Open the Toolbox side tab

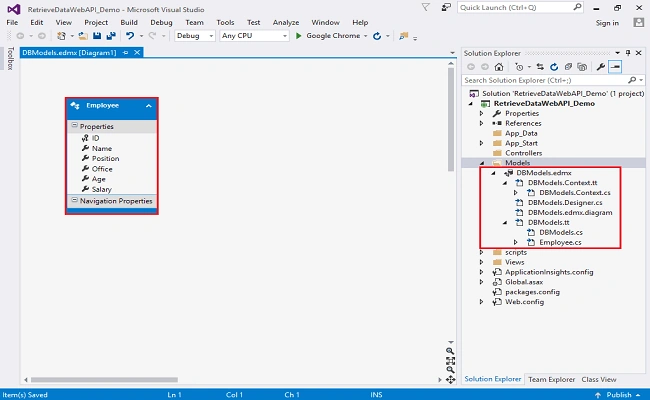coord(11,58)
